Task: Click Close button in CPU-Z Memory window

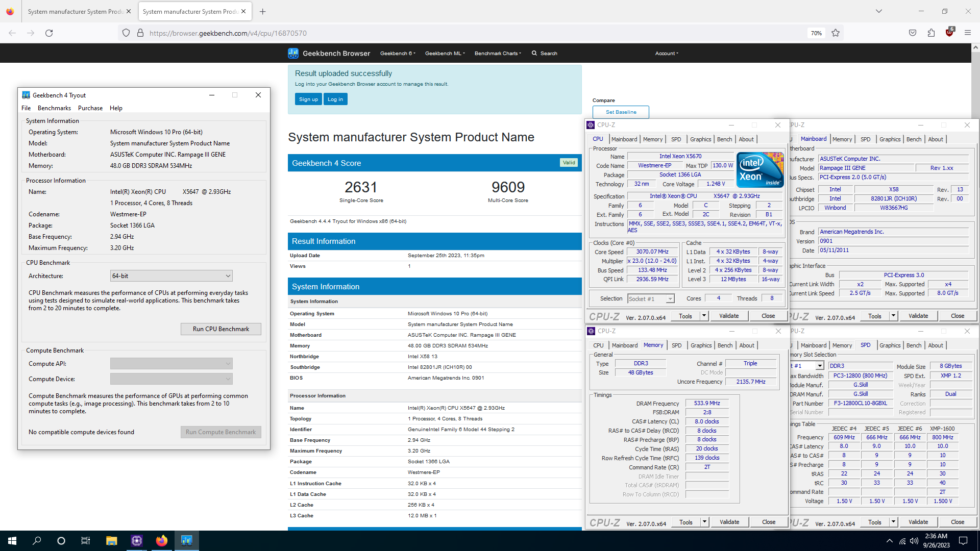Action: tap(769, 522)
